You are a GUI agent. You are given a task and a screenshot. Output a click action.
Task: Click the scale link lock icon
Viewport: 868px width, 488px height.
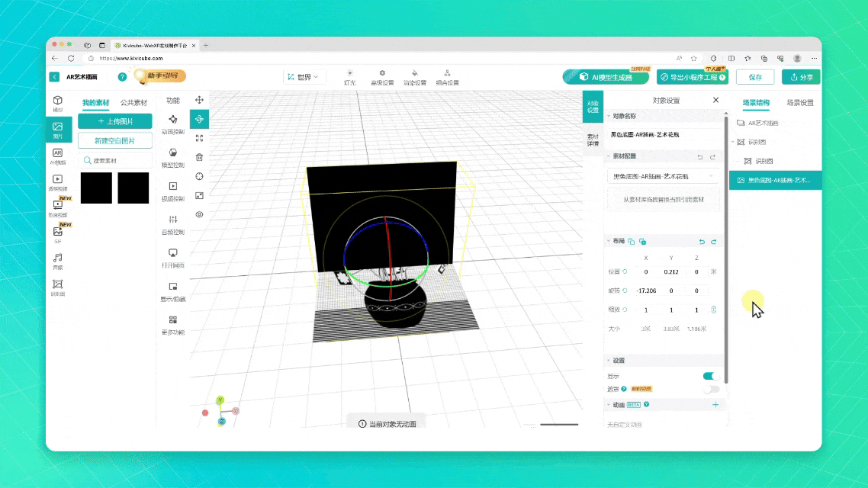click(714, 310)
